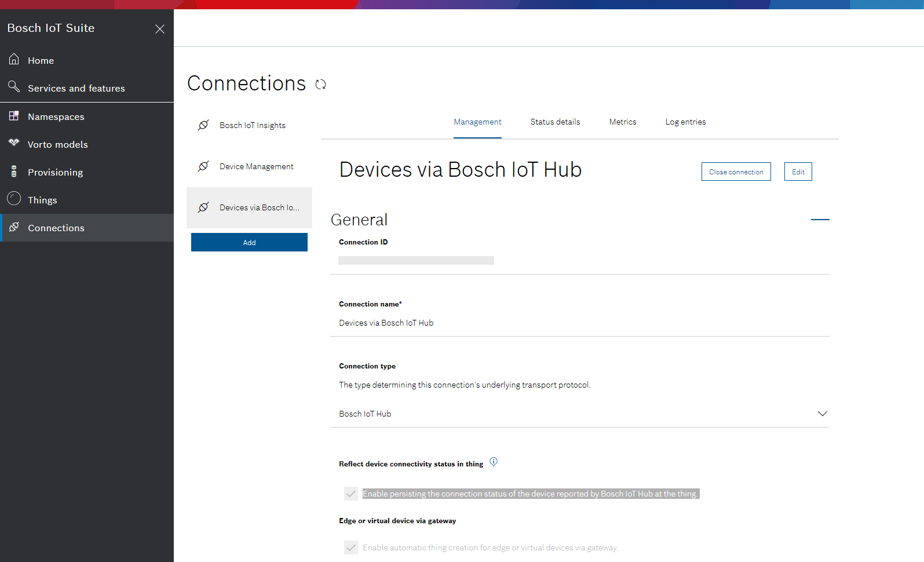
Task: Switch to Status details tab
Action: tap(555, 122)
